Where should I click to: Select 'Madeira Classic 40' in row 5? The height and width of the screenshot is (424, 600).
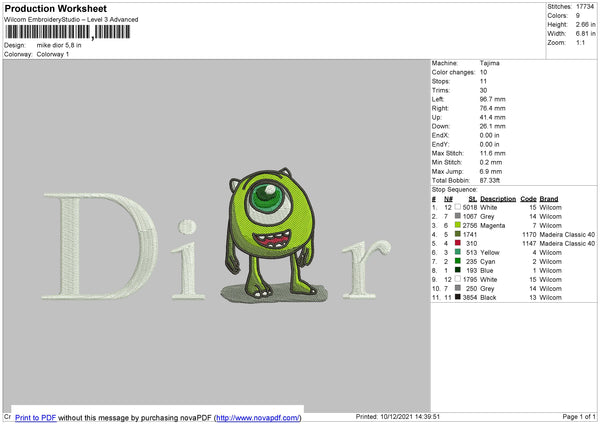567,243
